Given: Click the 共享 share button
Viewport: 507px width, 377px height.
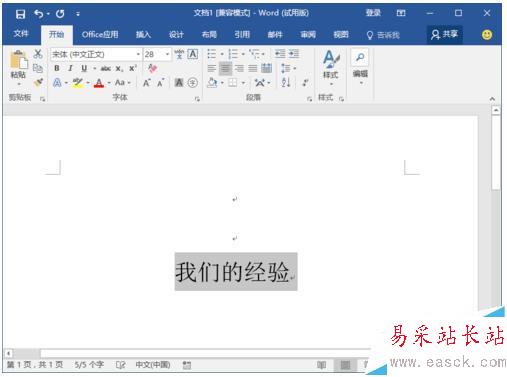Looking at the screenshot, I should [x=445, y=34].
